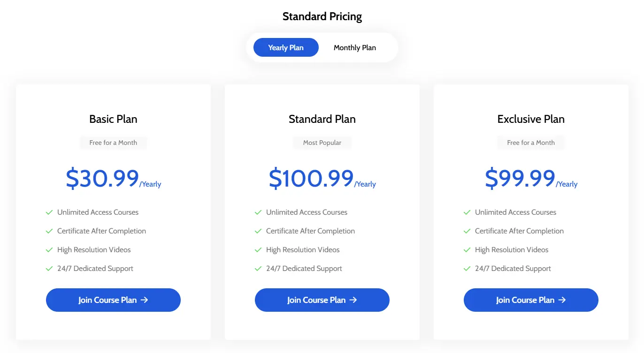Click Exclusive Plan's High Resolution Videos checkmark

[x=467, y=250]
